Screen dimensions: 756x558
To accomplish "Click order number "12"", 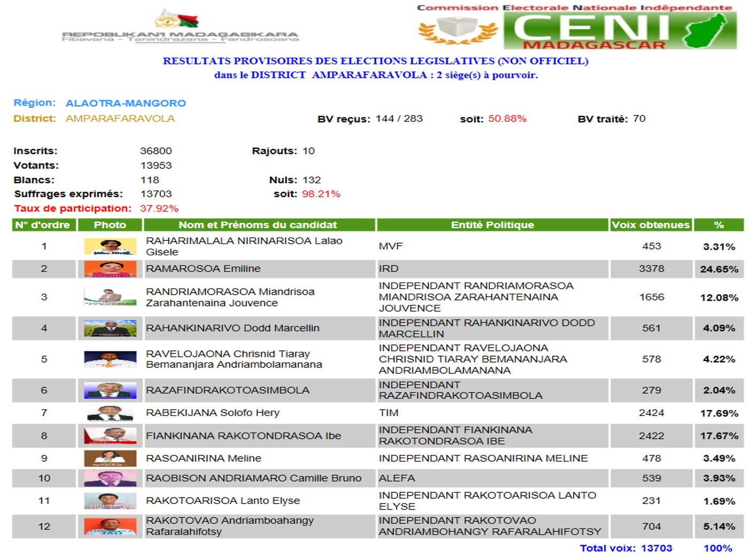I will point(44,526).
